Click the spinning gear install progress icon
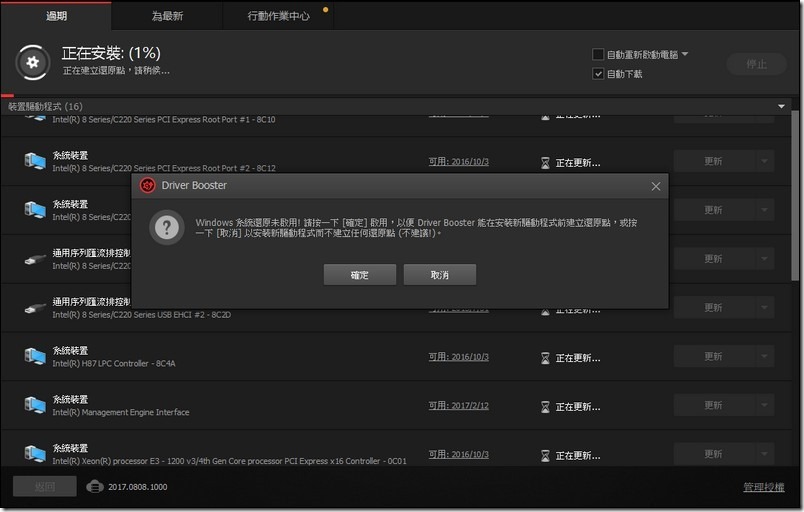Screen dimensions: 804x512 click(33, 63)
